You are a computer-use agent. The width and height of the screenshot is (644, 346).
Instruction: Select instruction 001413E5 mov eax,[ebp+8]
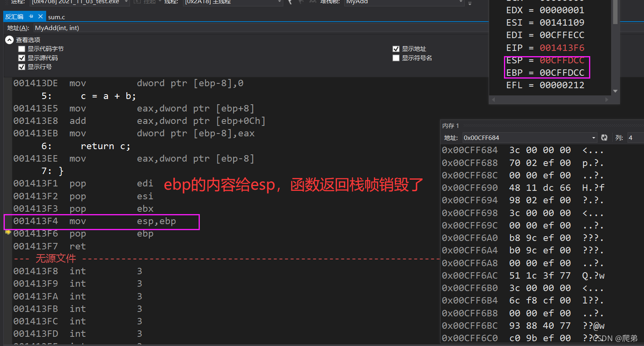134,109
